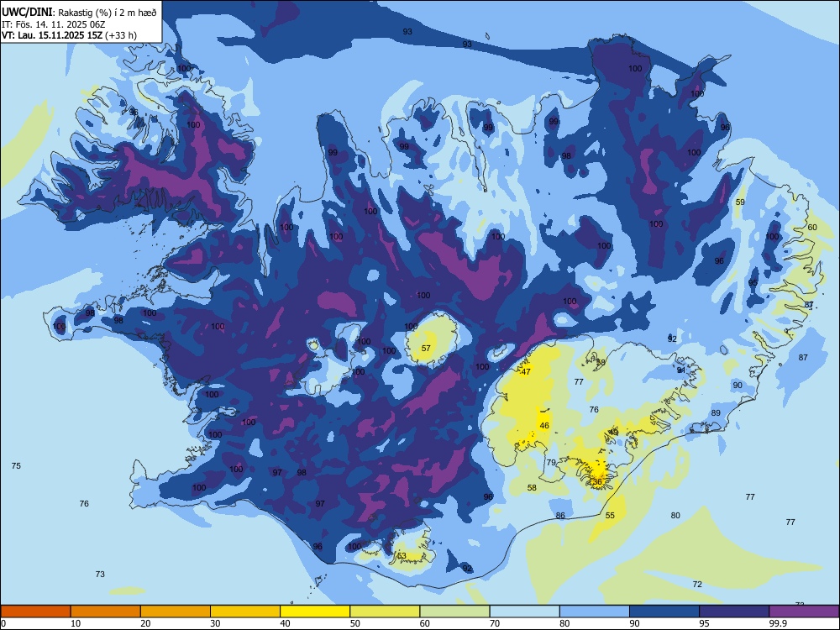Click the humidity value 90 in the east

[x=738, y=386]
